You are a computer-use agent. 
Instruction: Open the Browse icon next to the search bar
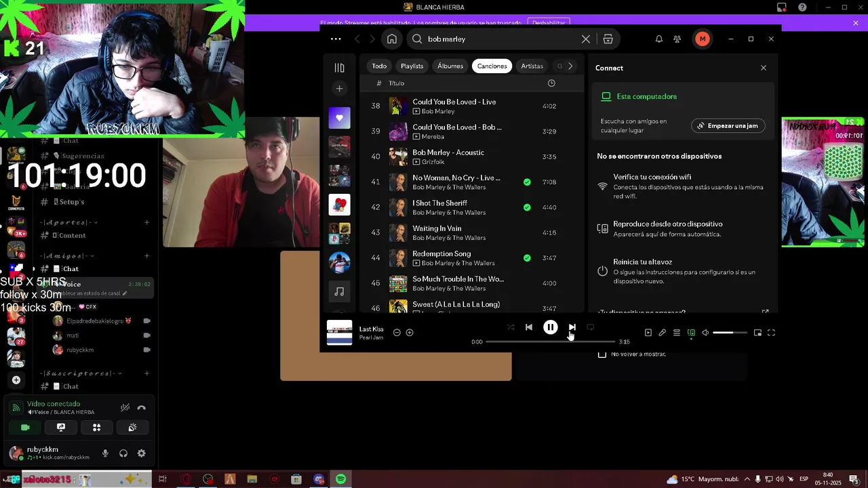click(608, 39)
